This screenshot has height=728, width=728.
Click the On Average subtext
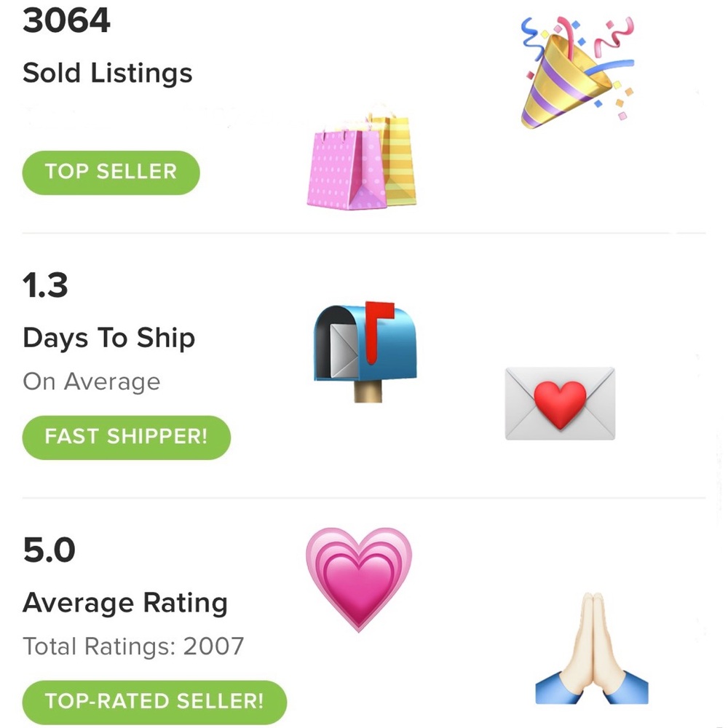92,382
